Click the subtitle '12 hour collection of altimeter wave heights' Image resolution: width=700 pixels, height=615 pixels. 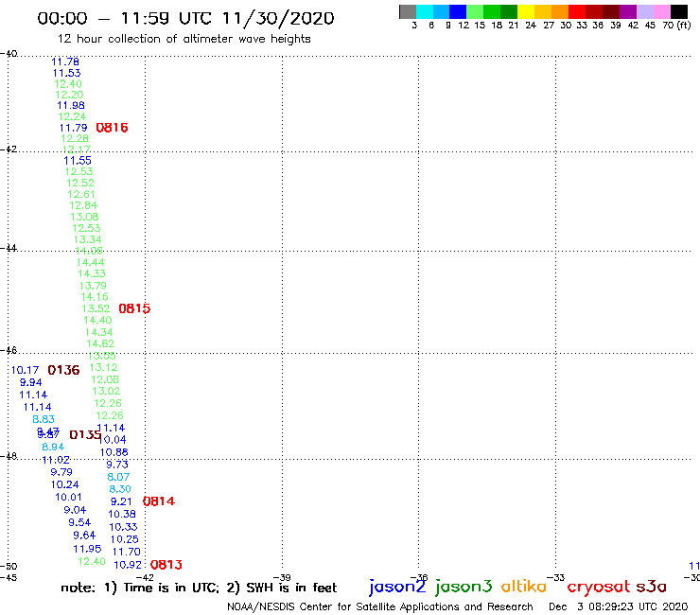tap(184, 39)
